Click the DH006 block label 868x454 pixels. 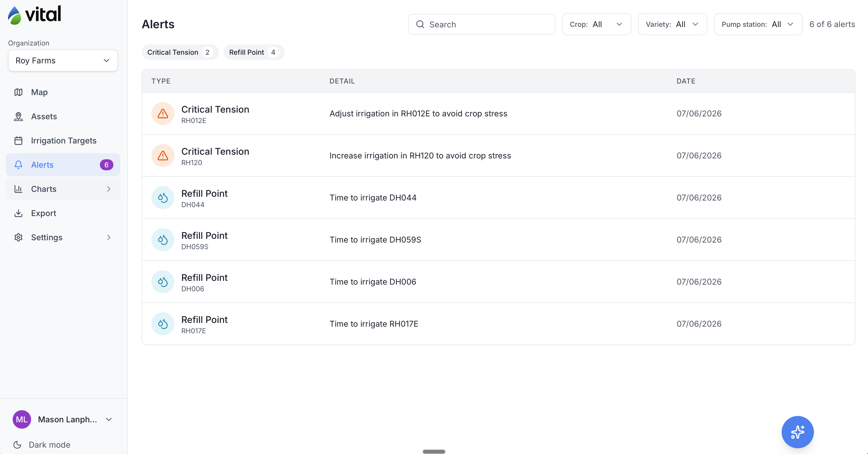[x=193, y=289]
